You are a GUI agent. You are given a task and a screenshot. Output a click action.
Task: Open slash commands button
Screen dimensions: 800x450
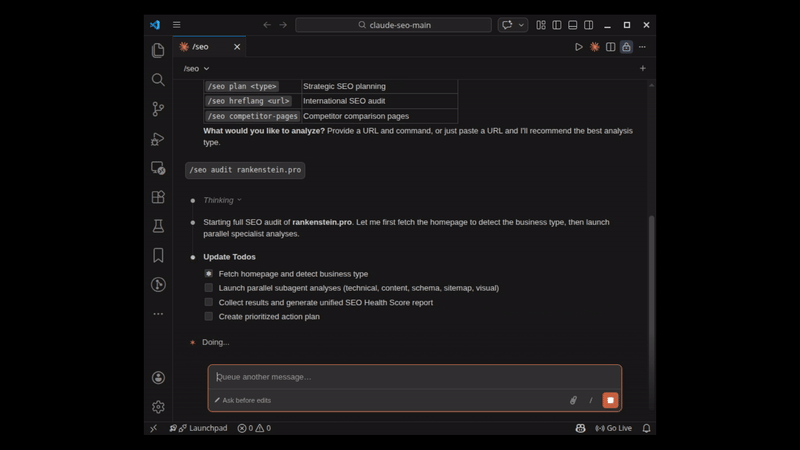pyautogui.click(x=591, y=401)
